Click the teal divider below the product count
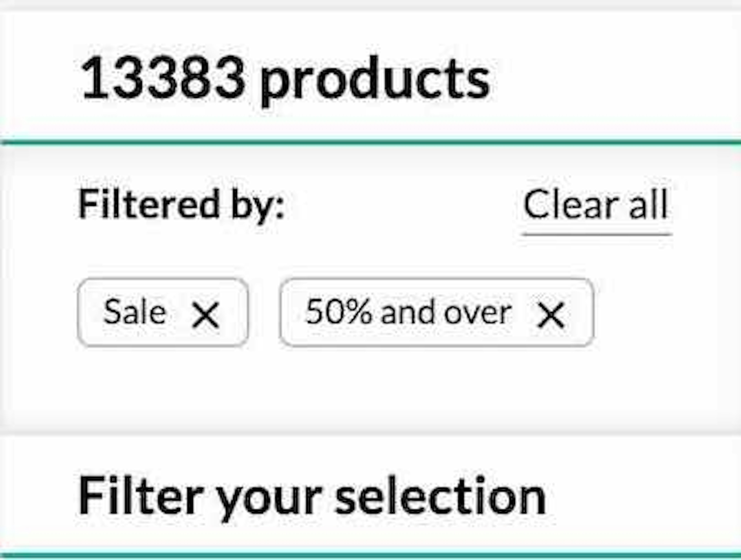 [370, 142]
